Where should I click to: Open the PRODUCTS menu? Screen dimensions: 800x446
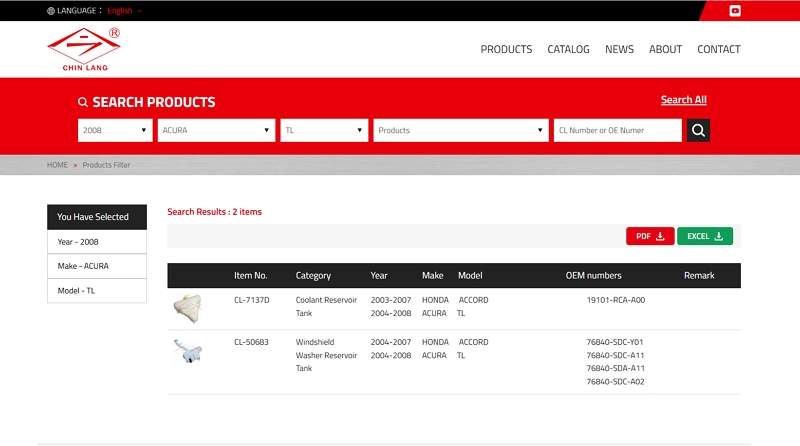click(x=506, y=49)
